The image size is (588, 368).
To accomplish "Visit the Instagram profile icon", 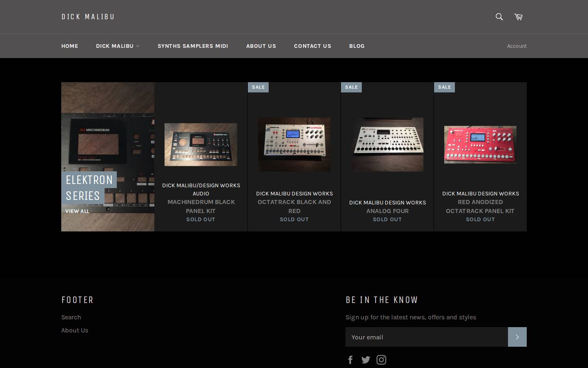I will tap(381, 360).
